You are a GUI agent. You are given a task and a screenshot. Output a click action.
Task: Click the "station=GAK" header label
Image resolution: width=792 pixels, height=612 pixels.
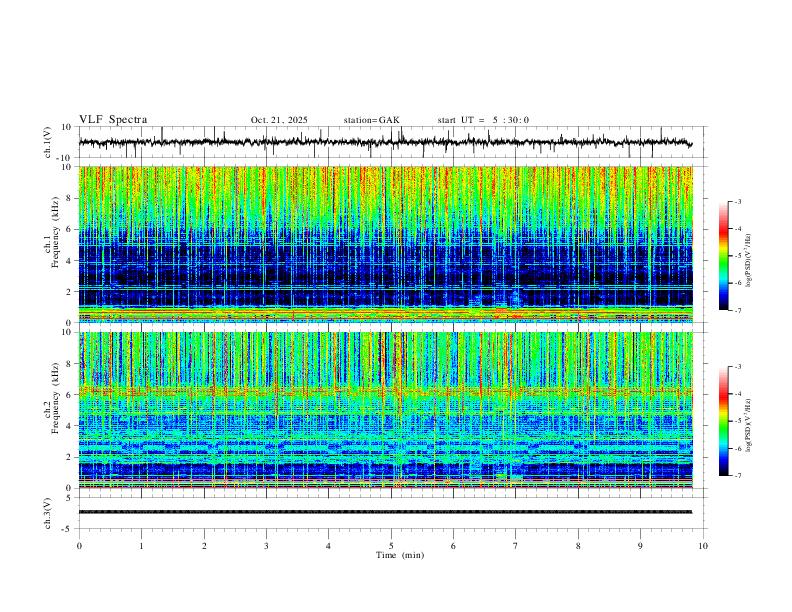click(371, 120)
